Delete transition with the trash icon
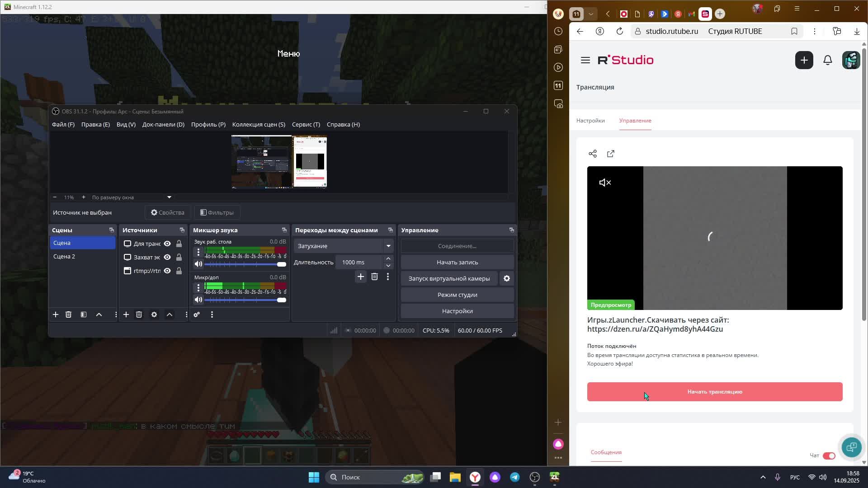 (x=374, y=277)
